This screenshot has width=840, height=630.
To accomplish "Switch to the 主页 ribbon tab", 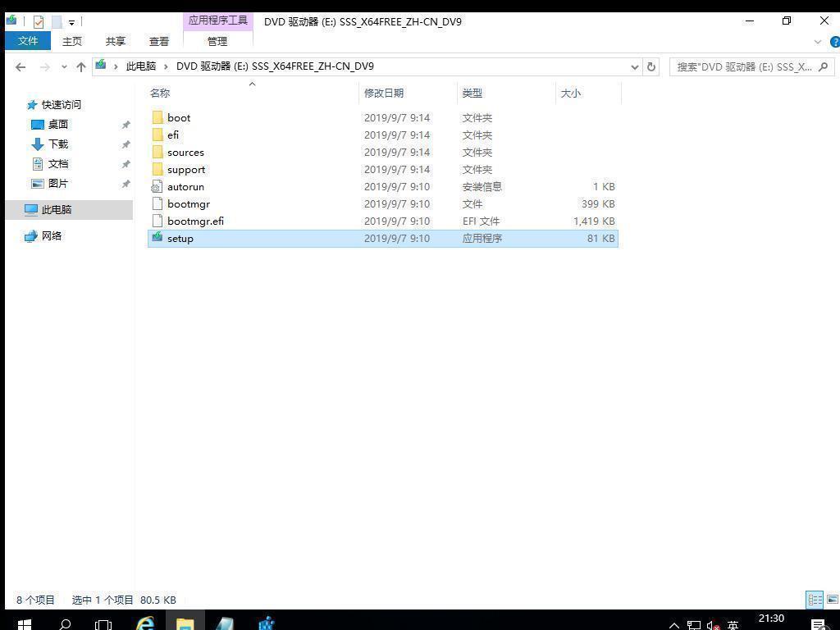I will [x=72, y=41].
